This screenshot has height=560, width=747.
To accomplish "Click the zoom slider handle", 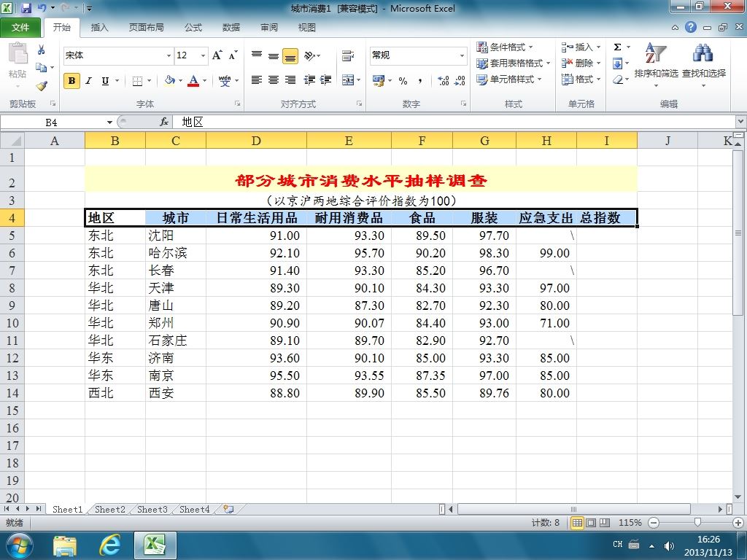I will pyautogui.click(x=697, y=523).
